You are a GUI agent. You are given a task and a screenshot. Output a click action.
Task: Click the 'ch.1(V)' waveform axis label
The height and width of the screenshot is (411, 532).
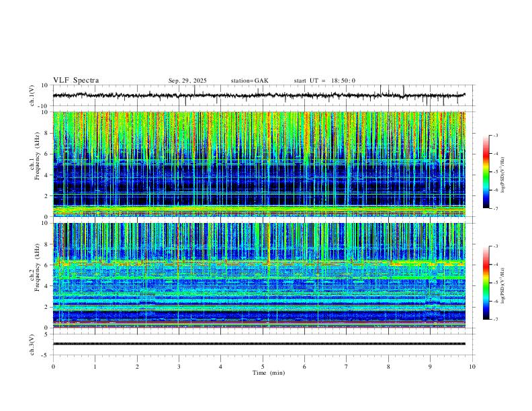click(32, 95)
